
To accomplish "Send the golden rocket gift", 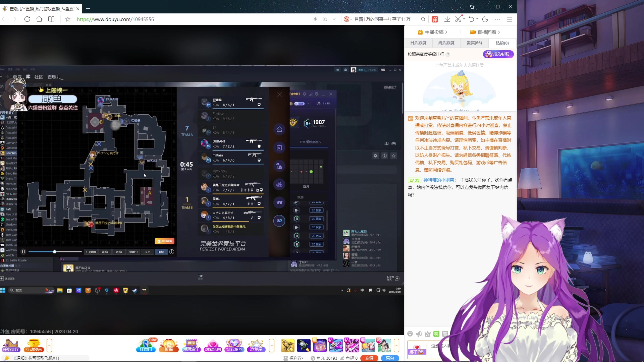I will pos(287,346).
